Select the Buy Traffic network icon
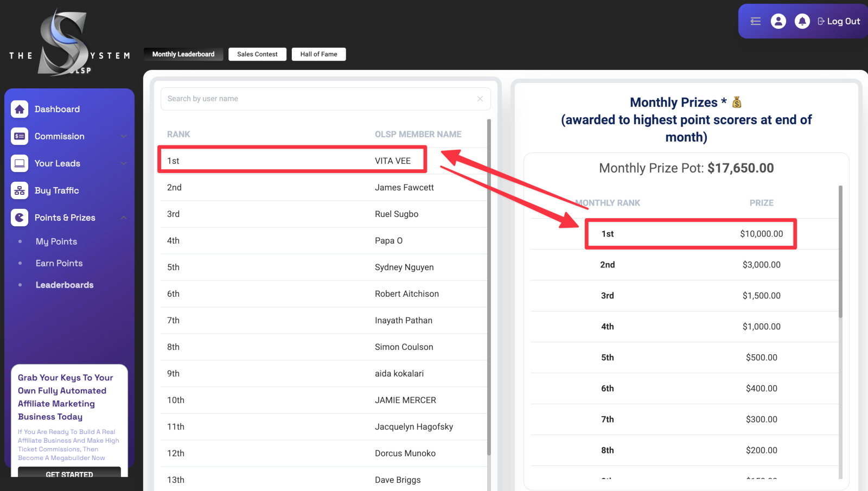This screenshot has height=491, width=868. click(20, 190)
